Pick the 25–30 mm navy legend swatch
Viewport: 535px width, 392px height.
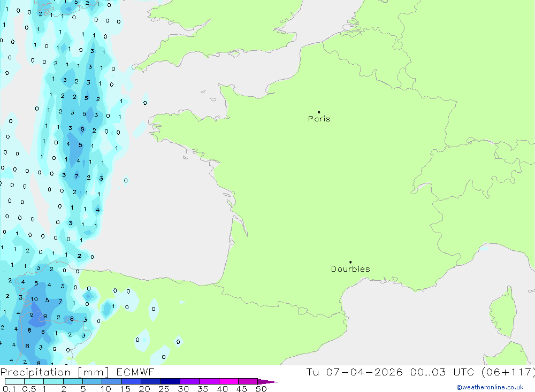(170, 381)
